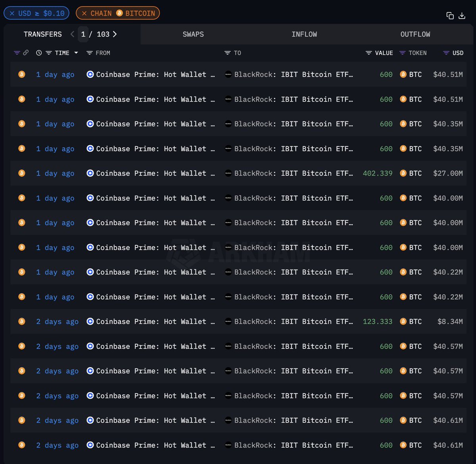Go to the previous page of transfers

[72, 34]
